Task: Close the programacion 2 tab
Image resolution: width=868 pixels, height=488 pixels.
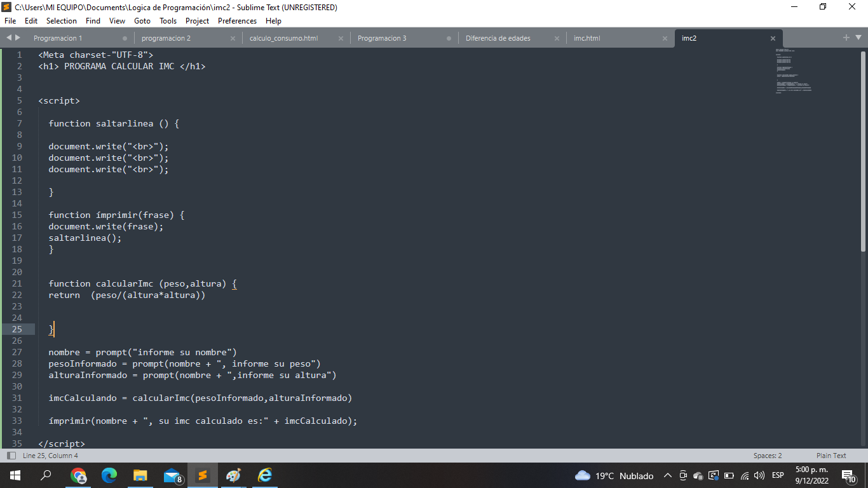Action: click(233, 38)
